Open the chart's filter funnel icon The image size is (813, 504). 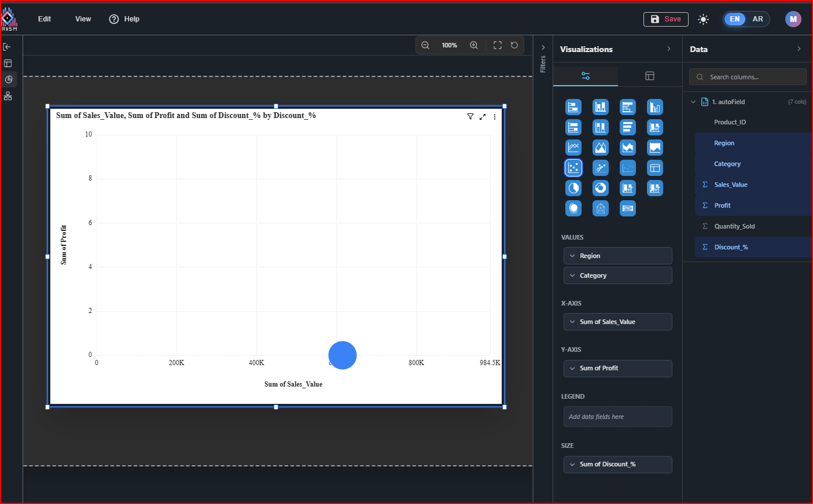(x=470, y=116)
